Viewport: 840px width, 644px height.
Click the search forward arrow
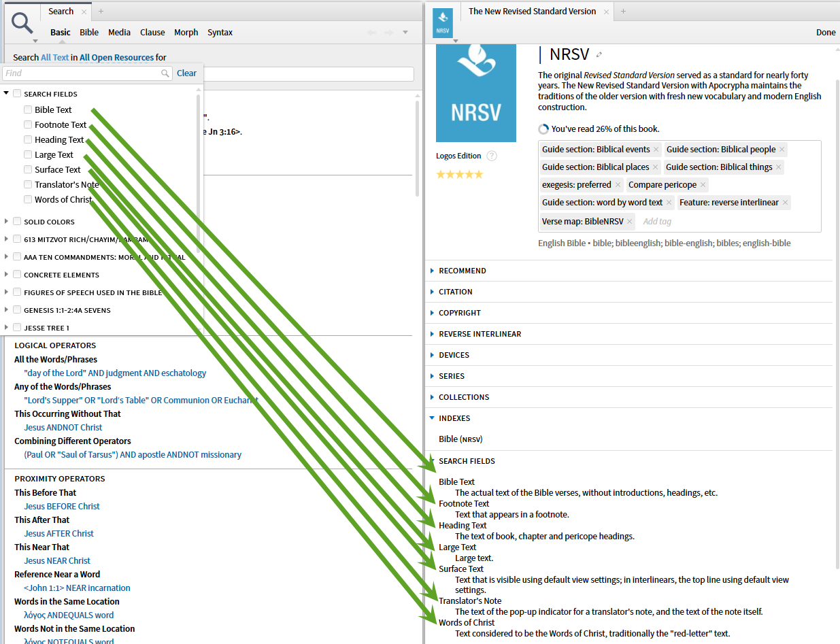point(389,32)
